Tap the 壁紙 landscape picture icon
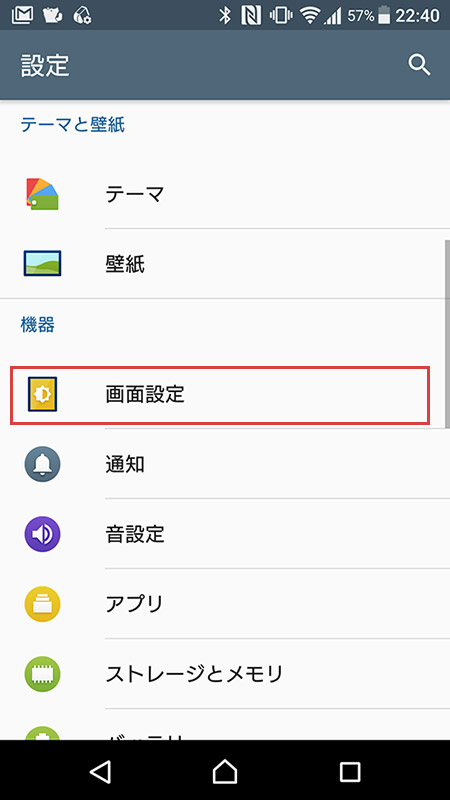450x800 pixels. point(42,264)
